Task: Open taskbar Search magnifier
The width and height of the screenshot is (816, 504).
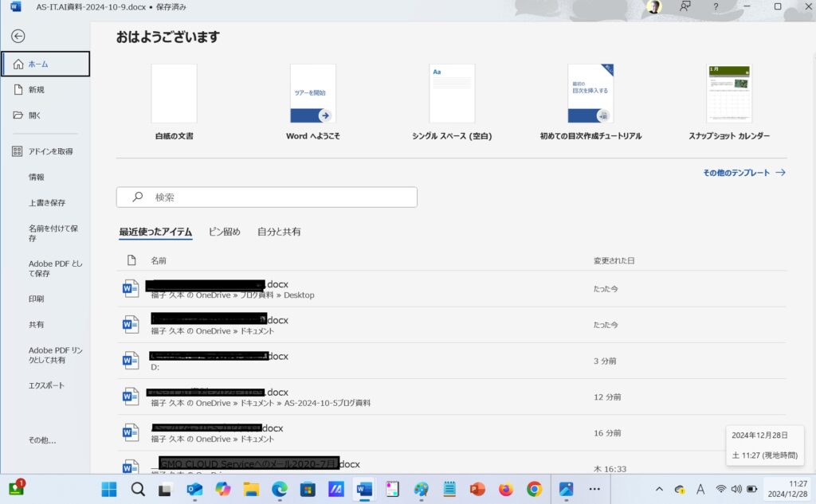Action: 138,490
